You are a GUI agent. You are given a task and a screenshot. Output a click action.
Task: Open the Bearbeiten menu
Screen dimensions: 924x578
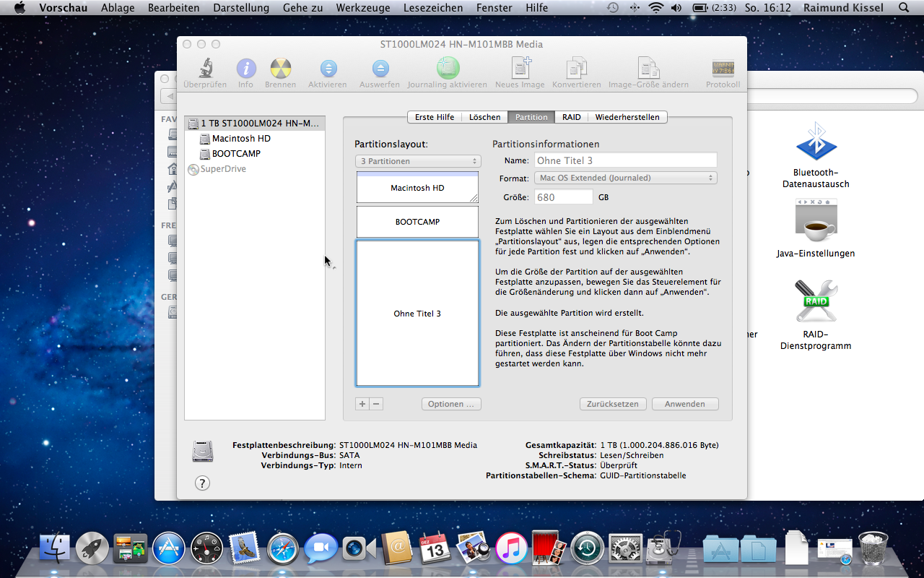(174, 8)
